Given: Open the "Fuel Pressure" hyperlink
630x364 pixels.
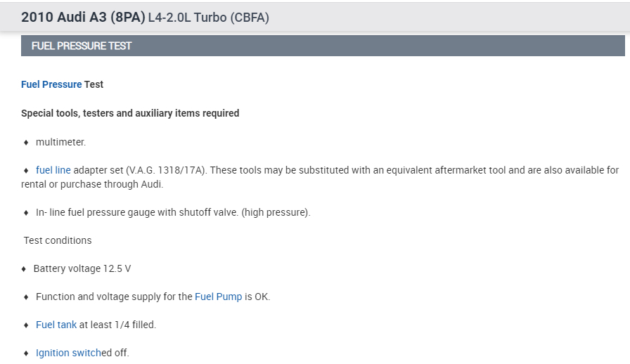Looking at the screenshot, I should pyautogui.click(x=51, y=84).
